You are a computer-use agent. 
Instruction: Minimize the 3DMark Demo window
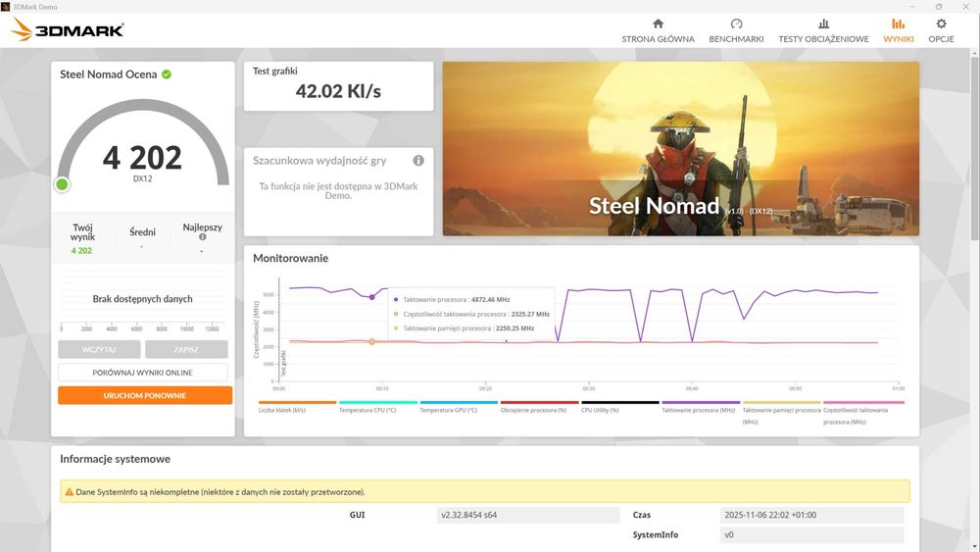tap(911, 6)
